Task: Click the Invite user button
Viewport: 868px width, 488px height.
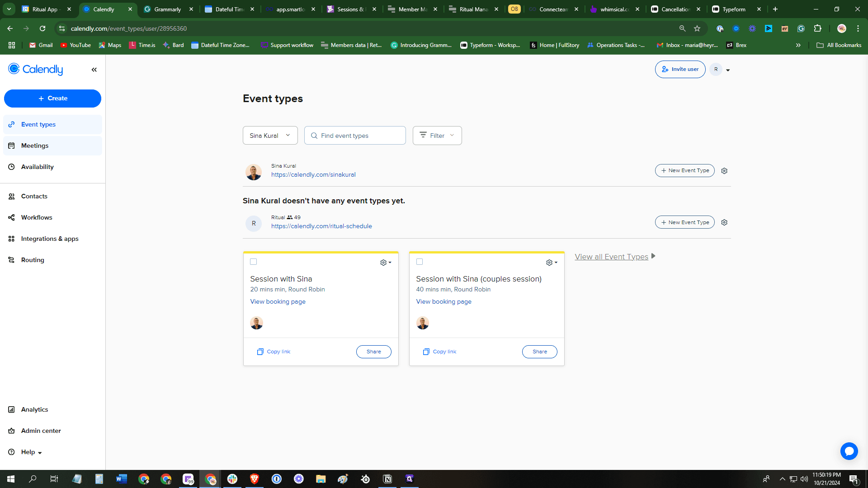Action: point(680,69)
